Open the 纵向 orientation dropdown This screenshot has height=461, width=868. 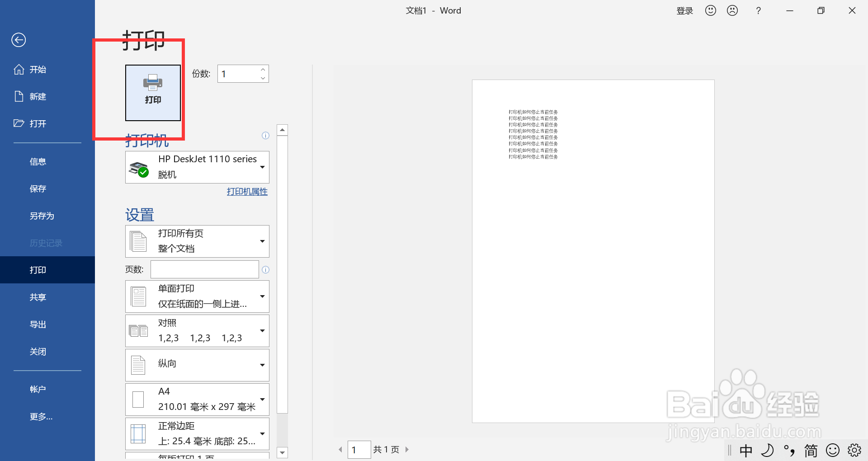pyautogui.click(x=197, y=365)
